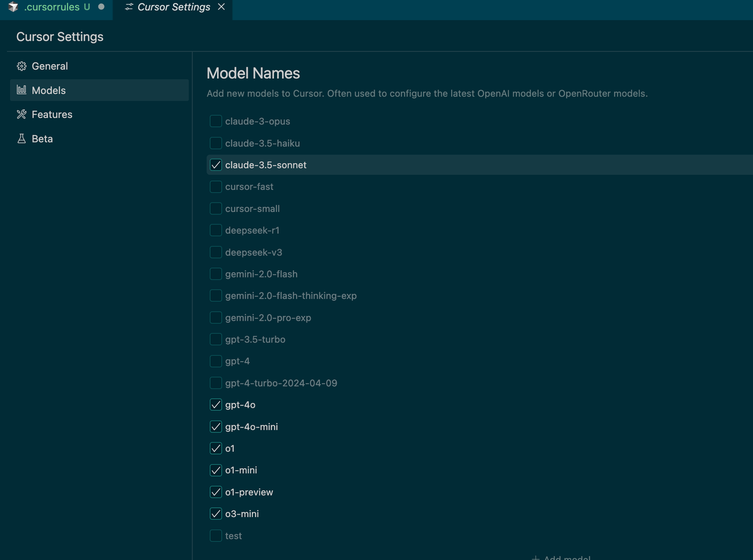
Task: Enable the gemini-2.0-pro-exp checkbox
Action: tap(216, 317)
